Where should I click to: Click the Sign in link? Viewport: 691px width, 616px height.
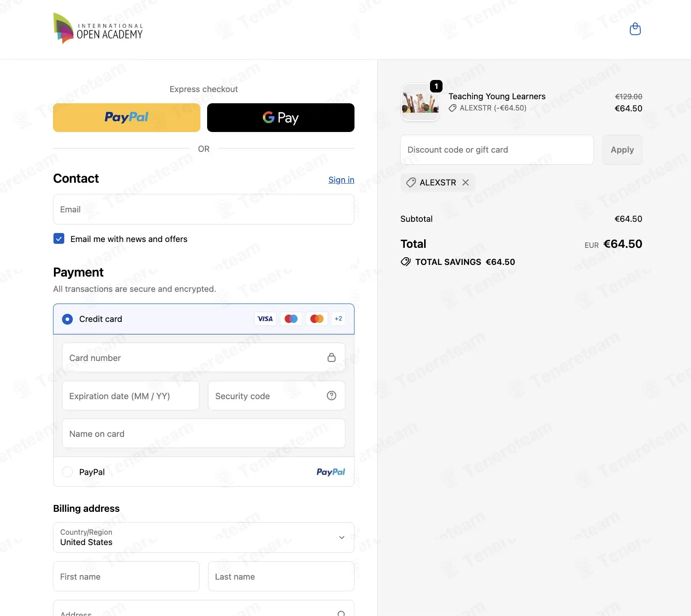pos(341,180)
